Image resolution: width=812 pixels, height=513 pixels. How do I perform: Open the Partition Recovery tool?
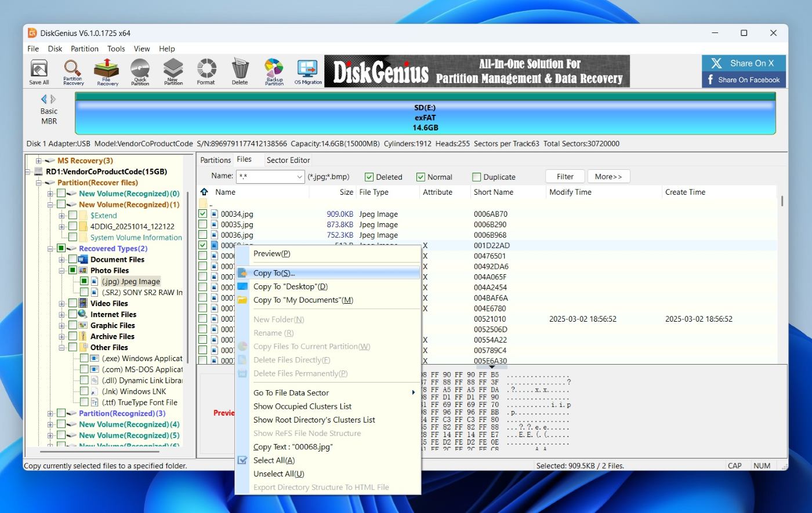point(72,71)
